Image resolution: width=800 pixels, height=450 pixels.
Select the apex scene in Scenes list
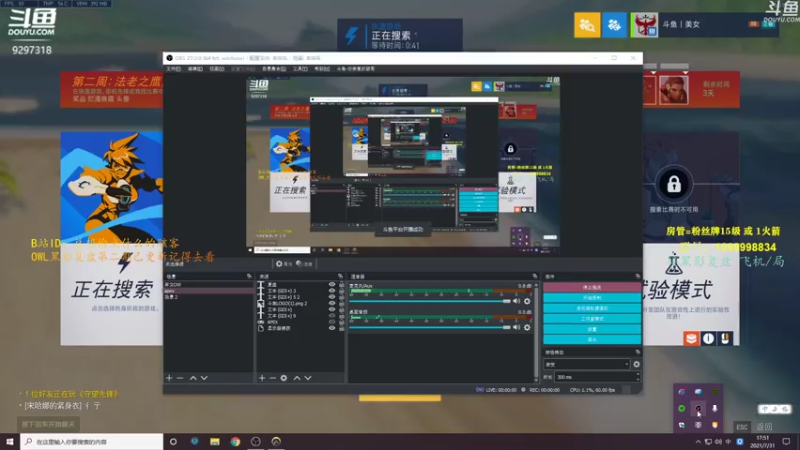pyautogui.click(x=208, y=291)
